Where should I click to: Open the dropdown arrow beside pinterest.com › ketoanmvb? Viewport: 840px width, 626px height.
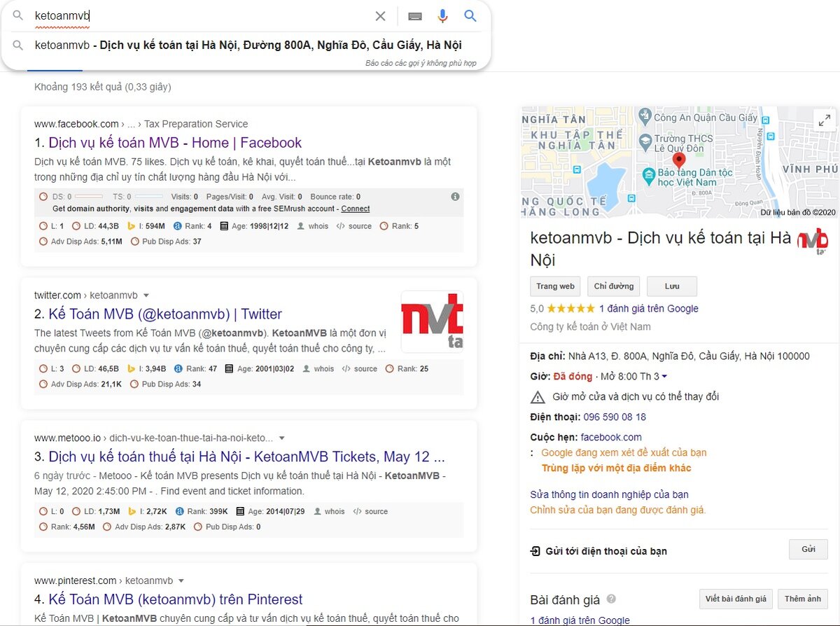coord(181,581)
